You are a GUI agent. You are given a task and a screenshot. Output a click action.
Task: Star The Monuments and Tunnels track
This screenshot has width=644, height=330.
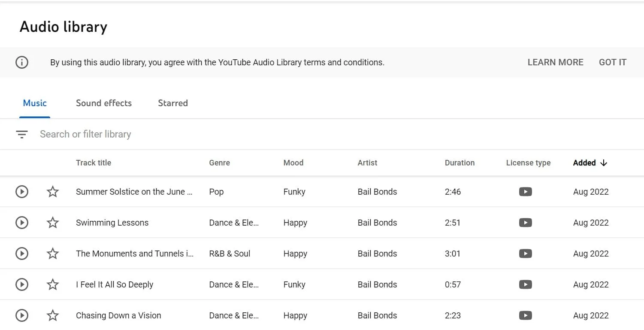coord(53,254)
